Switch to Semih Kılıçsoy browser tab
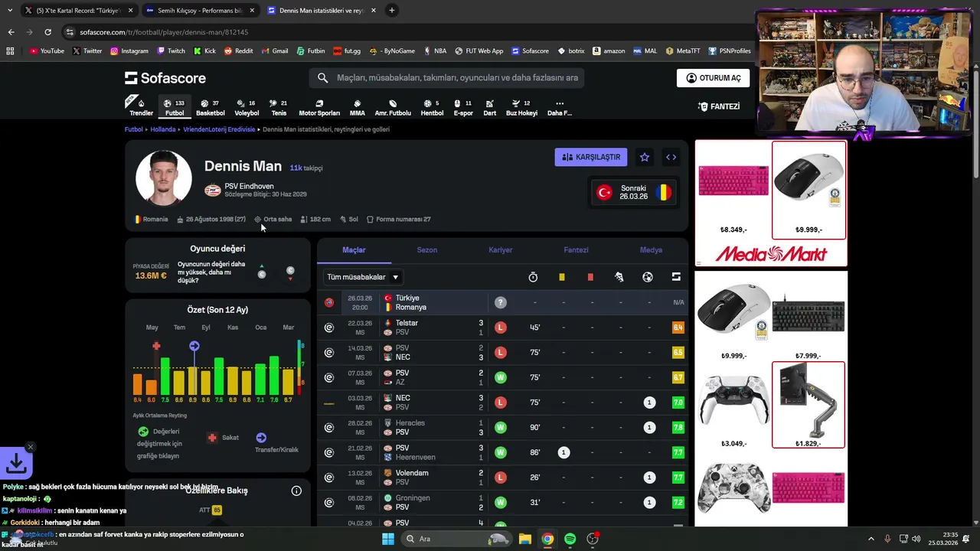Screen dimensions: 980x551 (200, 11)
